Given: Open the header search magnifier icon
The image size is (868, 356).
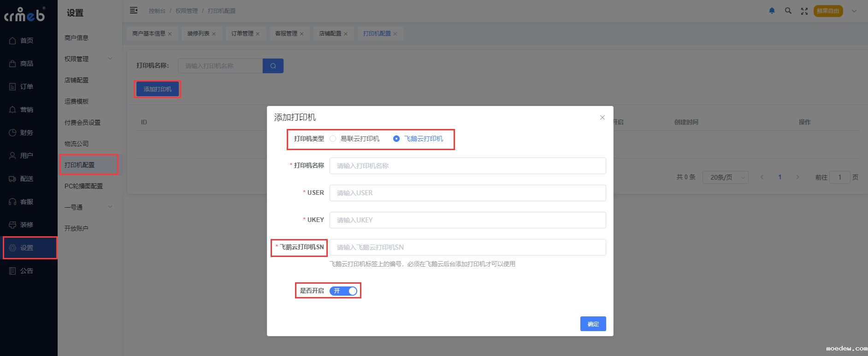Looking at the screenshot, I should tap(788, 11).
